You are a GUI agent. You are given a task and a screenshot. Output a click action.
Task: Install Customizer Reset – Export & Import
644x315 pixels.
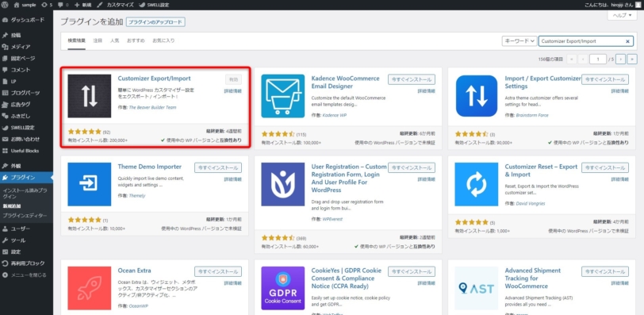[x=605, y=167]
